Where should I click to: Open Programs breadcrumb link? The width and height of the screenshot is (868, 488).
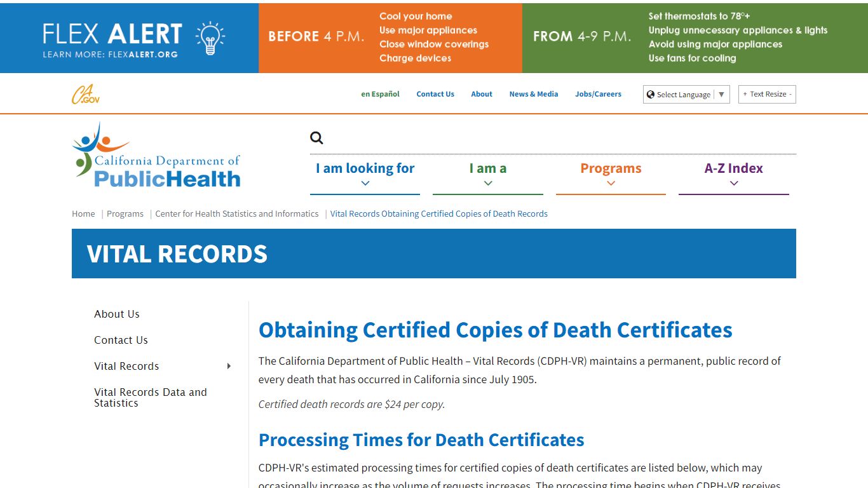point(125,213)
